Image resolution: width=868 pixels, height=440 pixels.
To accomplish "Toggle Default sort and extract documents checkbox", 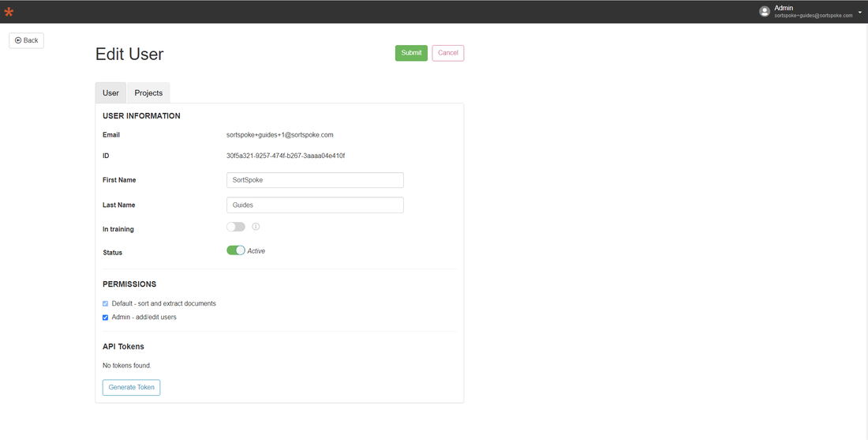I will coord(105,303).
